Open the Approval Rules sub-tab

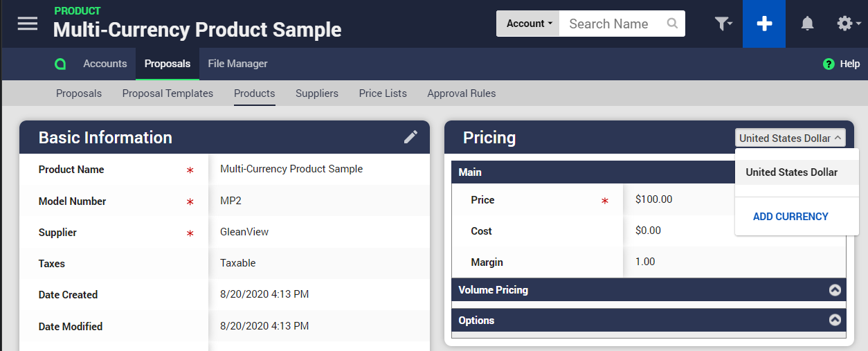[x=462, y=93]
